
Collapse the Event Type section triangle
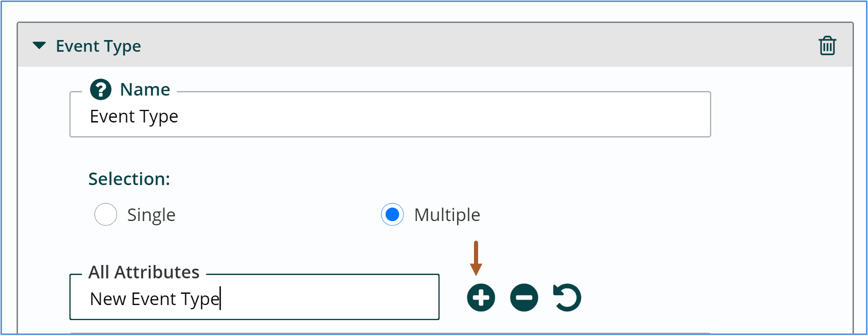[x=39, y=45]
